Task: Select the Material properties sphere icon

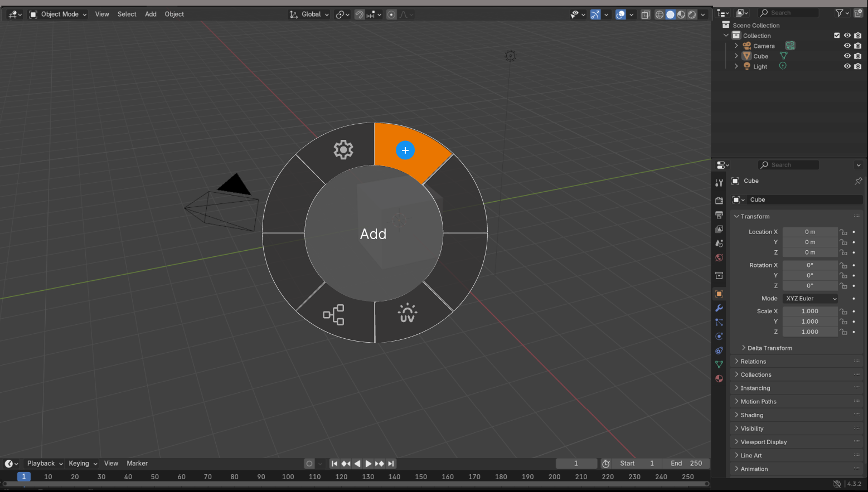Action: pyautogui.click(x=719, y=378)
